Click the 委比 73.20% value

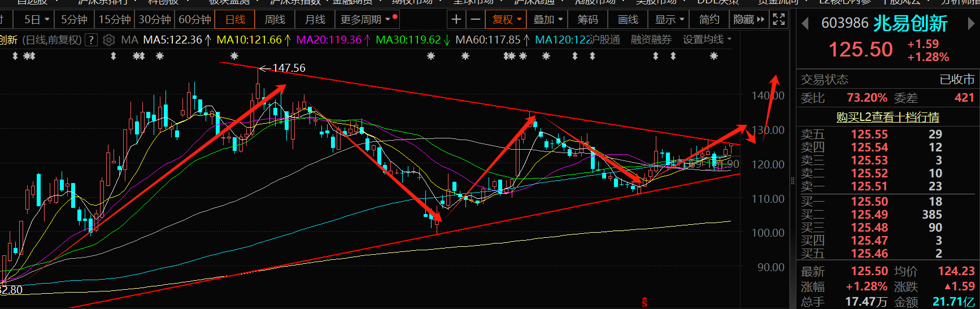(867, 98)
